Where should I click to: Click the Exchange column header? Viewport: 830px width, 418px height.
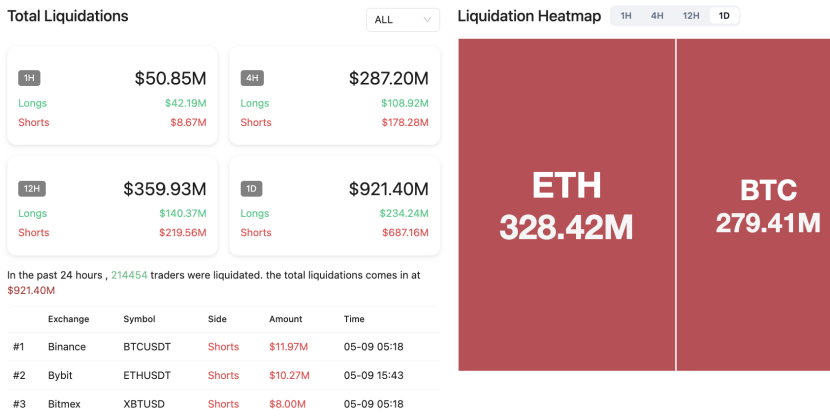click(68, 319)
